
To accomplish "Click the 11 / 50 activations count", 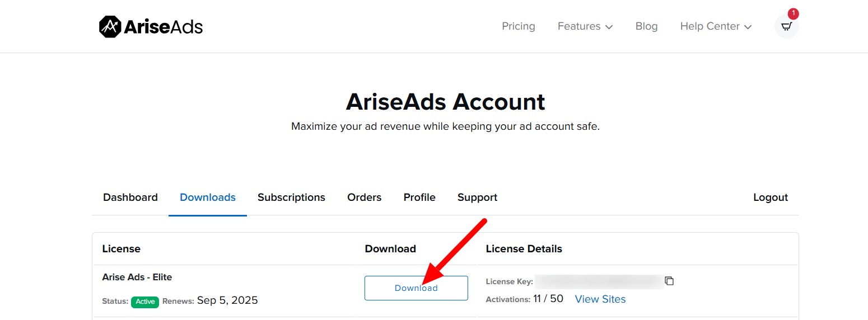I will 548,299.
